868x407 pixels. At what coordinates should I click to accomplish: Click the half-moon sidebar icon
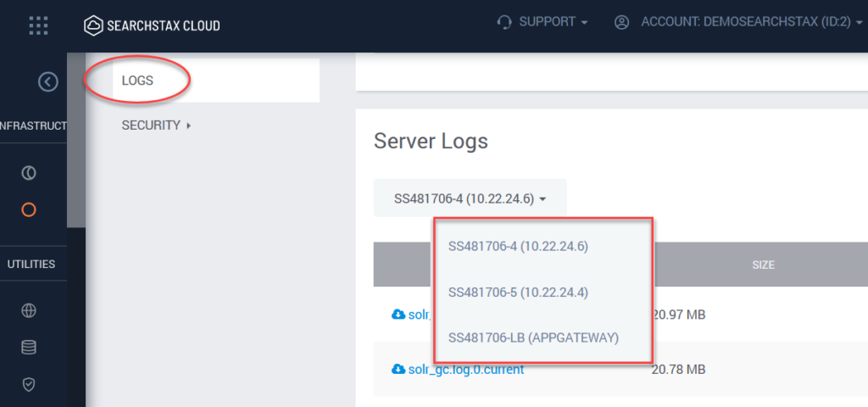point(29,173)
